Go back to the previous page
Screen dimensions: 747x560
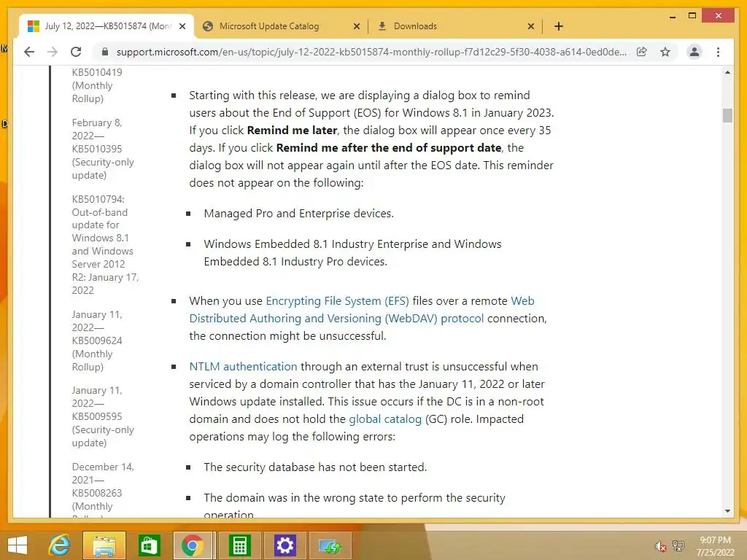29,52
